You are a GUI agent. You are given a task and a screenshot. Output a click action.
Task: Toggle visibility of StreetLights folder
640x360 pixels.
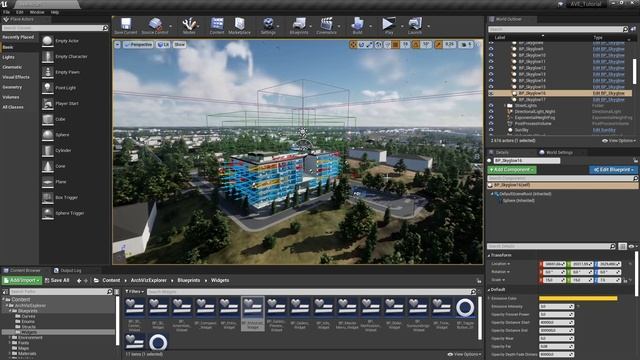491,105
